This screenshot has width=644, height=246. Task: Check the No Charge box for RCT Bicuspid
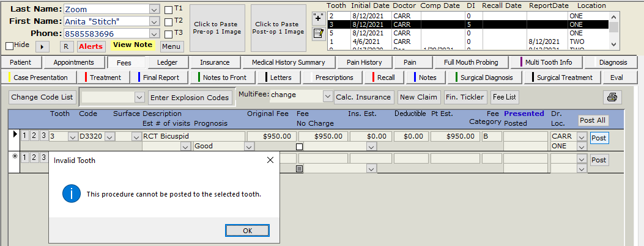pos(300,147)
